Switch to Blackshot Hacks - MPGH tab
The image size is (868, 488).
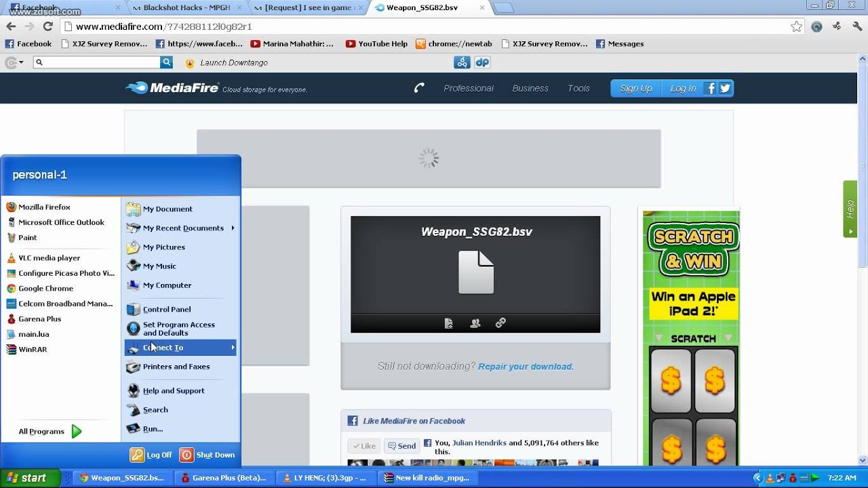(x=186, y=7)
